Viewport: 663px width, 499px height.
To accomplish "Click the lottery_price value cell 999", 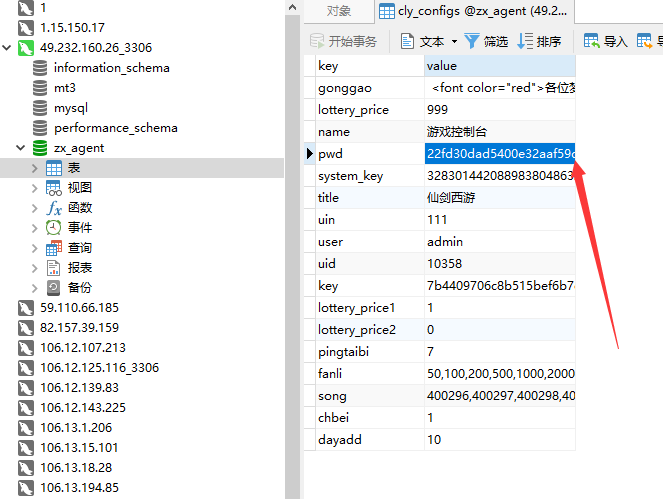I will (x=437, y=110).
